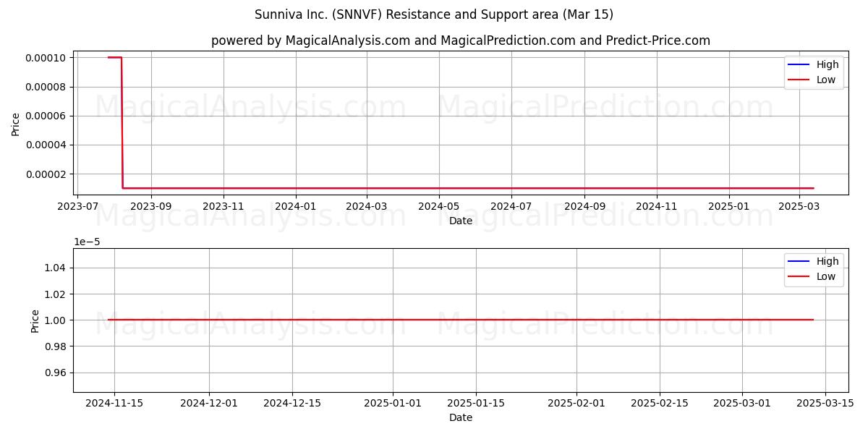Click the 0.00010 y-axis label in top chart
Screen dimensions: 868x434
click(45, 58)
